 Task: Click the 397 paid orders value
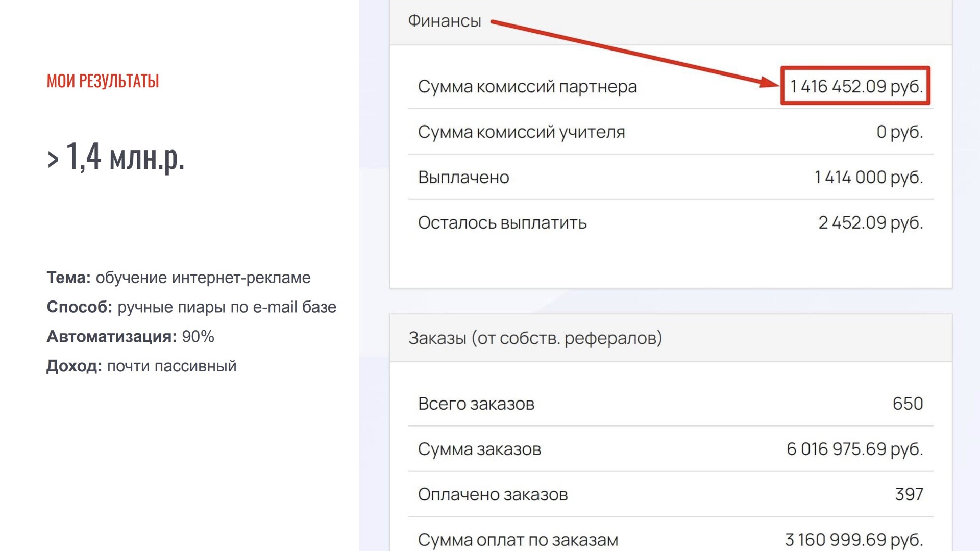pos(909,495)
